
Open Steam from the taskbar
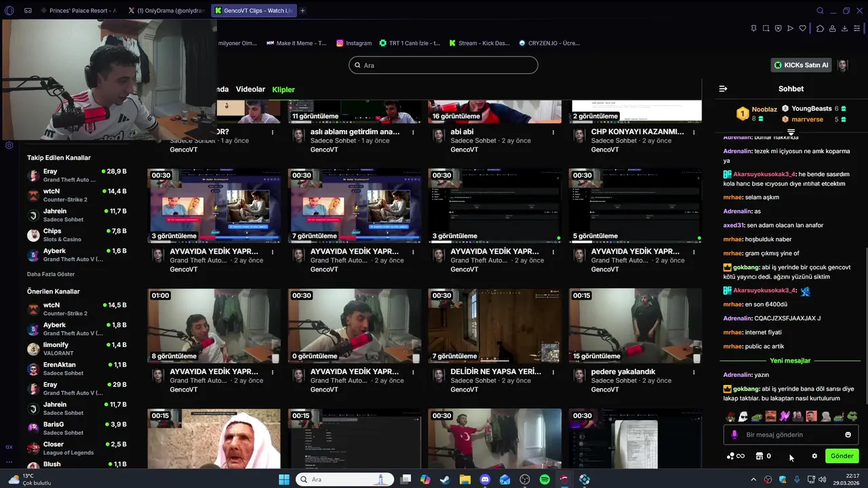tap(445, 479)
